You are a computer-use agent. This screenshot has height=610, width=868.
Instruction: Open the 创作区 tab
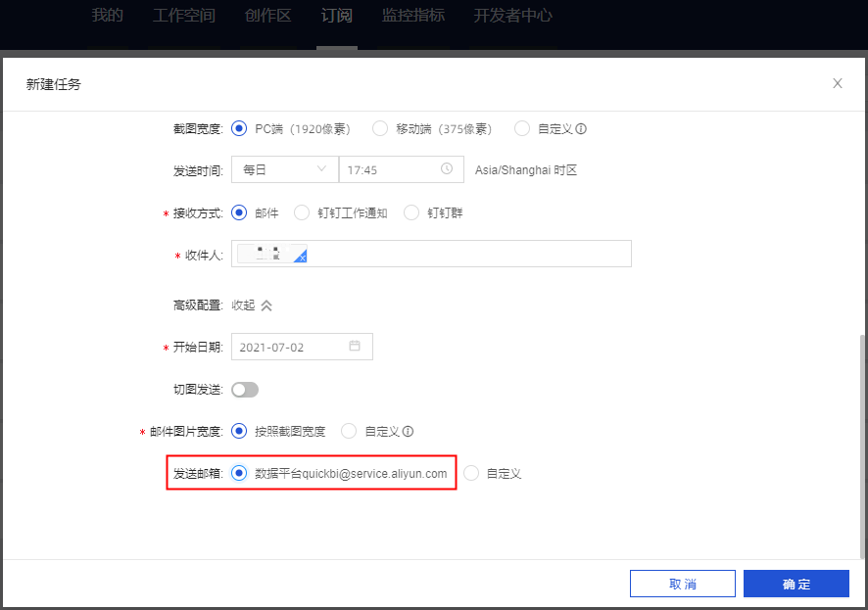click(x=267, y=16)
